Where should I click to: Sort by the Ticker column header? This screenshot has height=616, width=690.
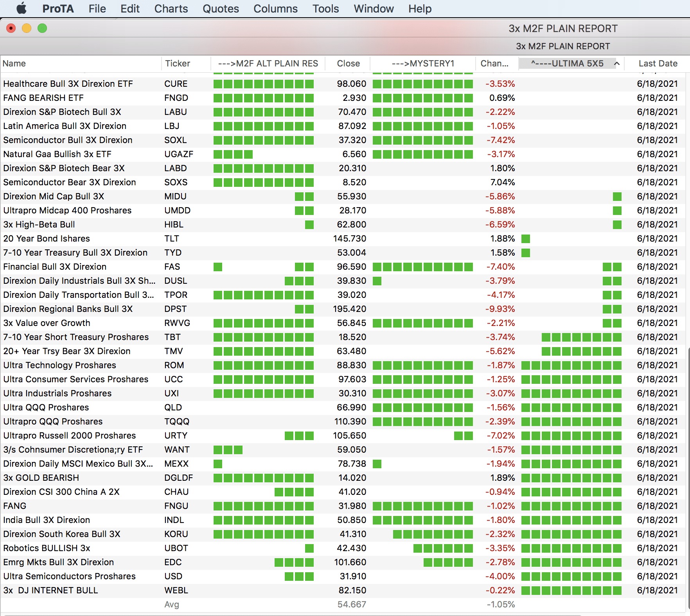(x=178, y=63)
